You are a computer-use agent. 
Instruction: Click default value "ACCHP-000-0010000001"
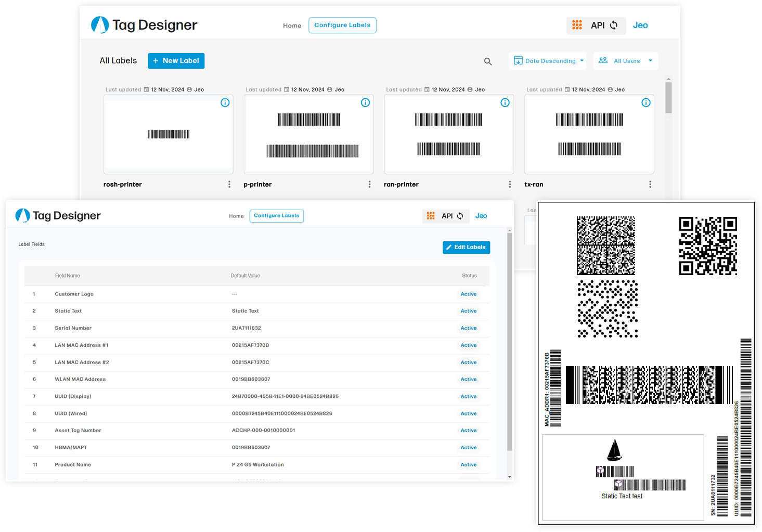click(x=264, y=431)
